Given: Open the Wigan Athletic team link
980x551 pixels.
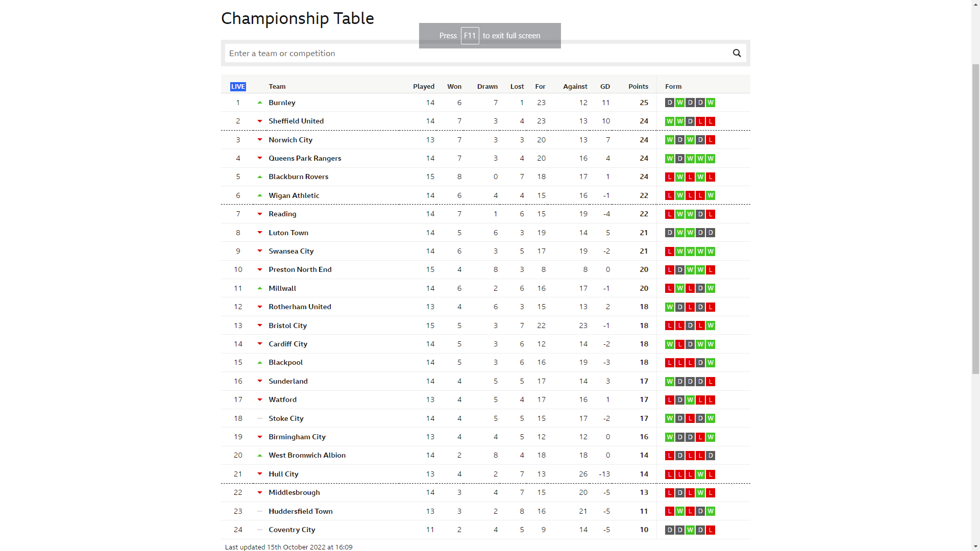Looking at the screenshot, I should point(294,195).
